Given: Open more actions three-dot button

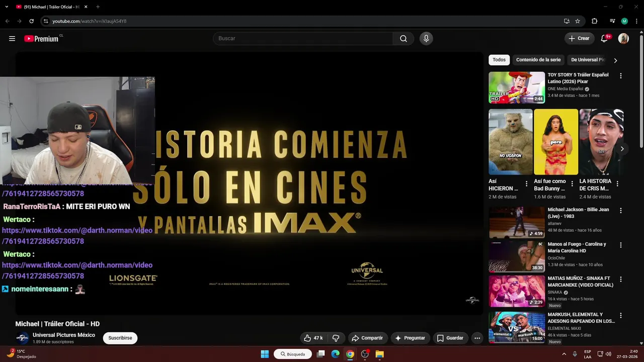Looking at the screenshot, I should 477,338.
